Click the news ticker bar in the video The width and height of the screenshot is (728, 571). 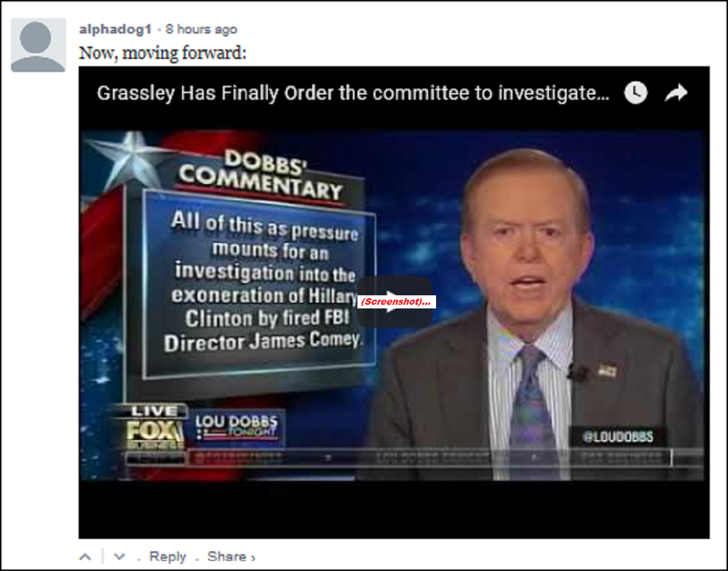pyautogui.click(x=399, y=458)
